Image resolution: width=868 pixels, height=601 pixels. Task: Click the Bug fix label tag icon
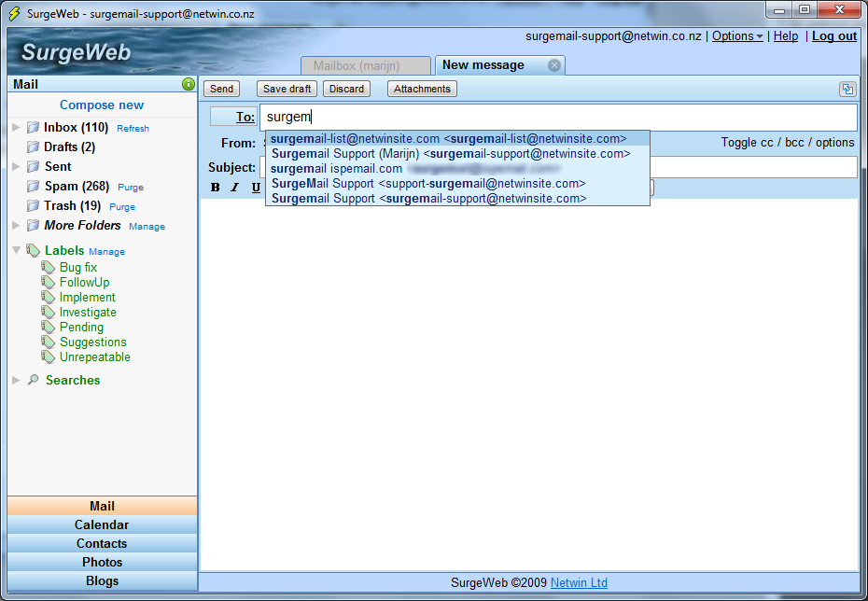49,268
